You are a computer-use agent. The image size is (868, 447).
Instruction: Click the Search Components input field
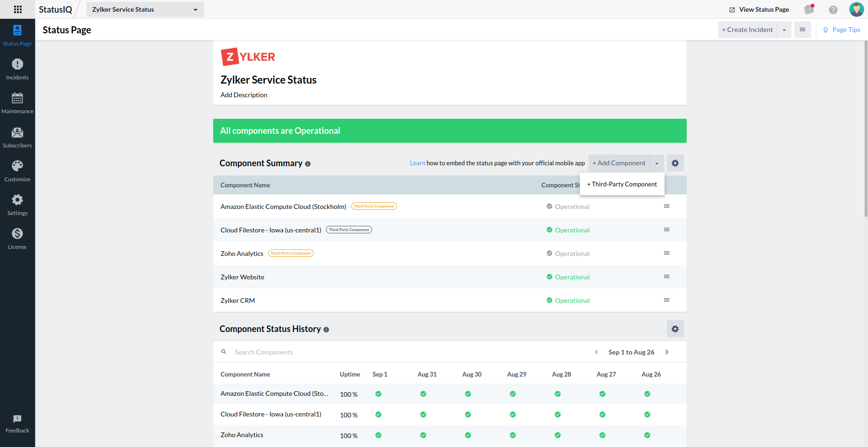point(282,352)
